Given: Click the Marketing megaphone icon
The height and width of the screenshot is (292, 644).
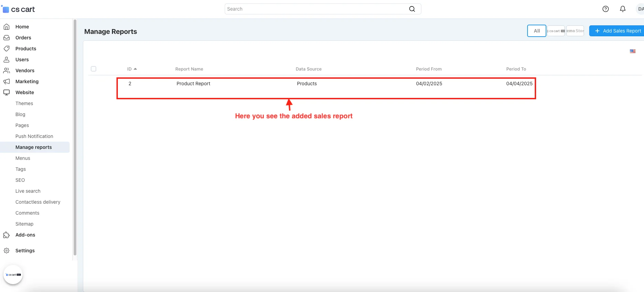Looking at the screenshot, I should click(x=7, y=81).
